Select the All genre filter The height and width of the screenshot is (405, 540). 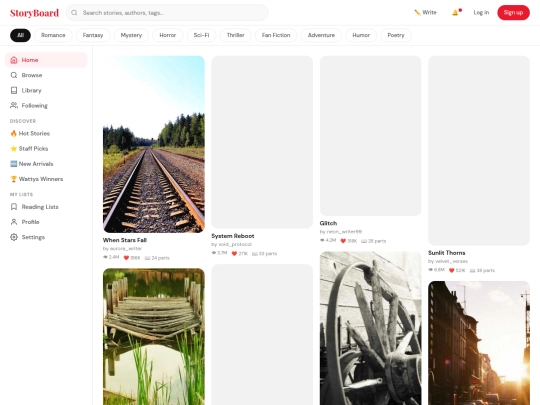click(x=20, y=35)
